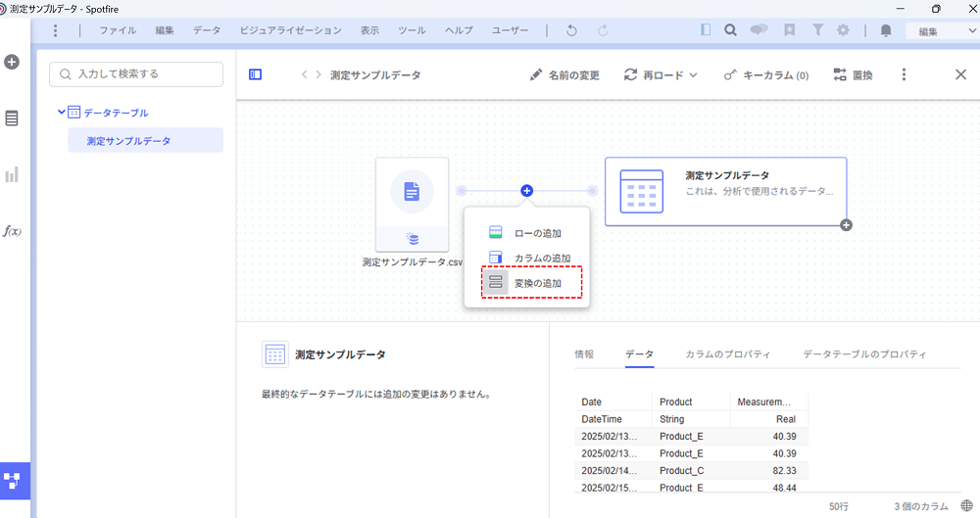Click the Date column header
The image size is (980, 518).
coord(613,401)
